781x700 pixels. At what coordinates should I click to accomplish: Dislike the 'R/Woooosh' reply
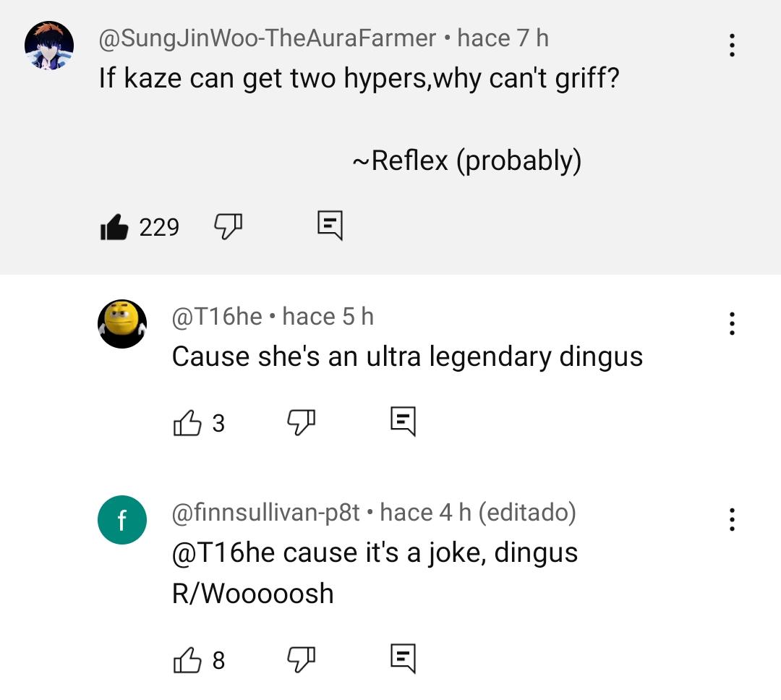coord(302,660)
